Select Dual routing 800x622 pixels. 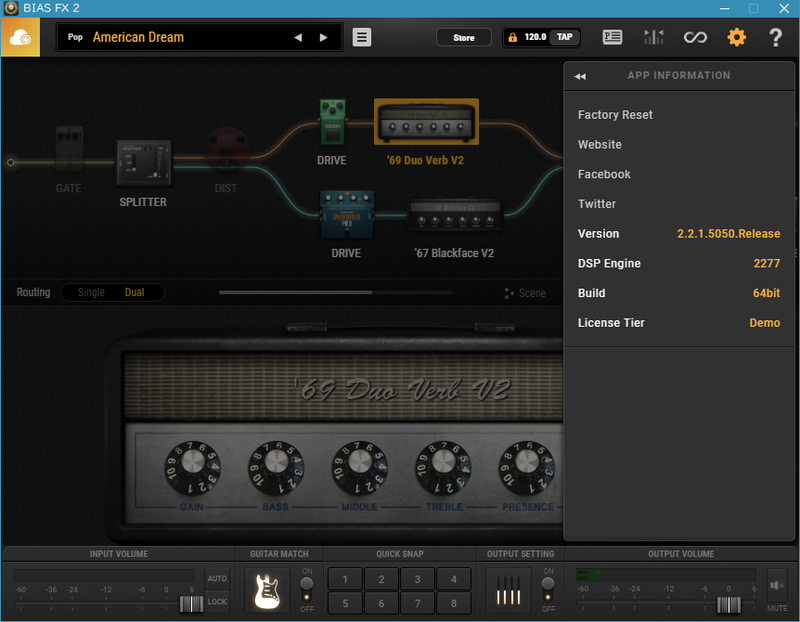click(135, 292)
